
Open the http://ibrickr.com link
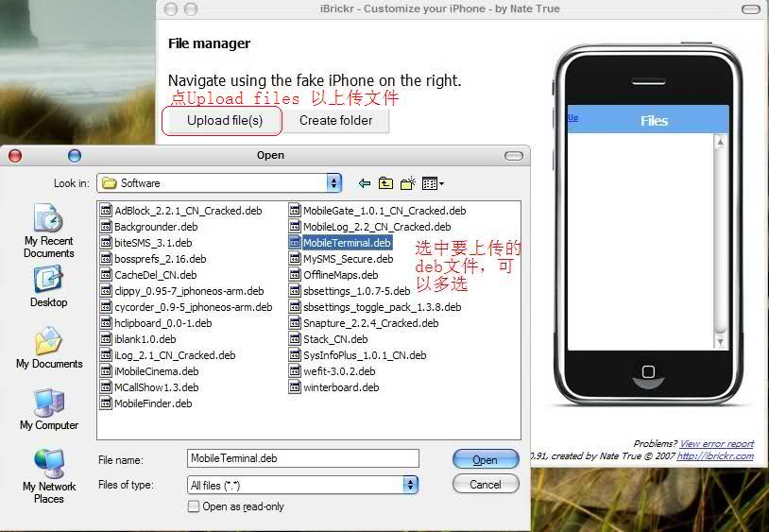pos(715,456)
